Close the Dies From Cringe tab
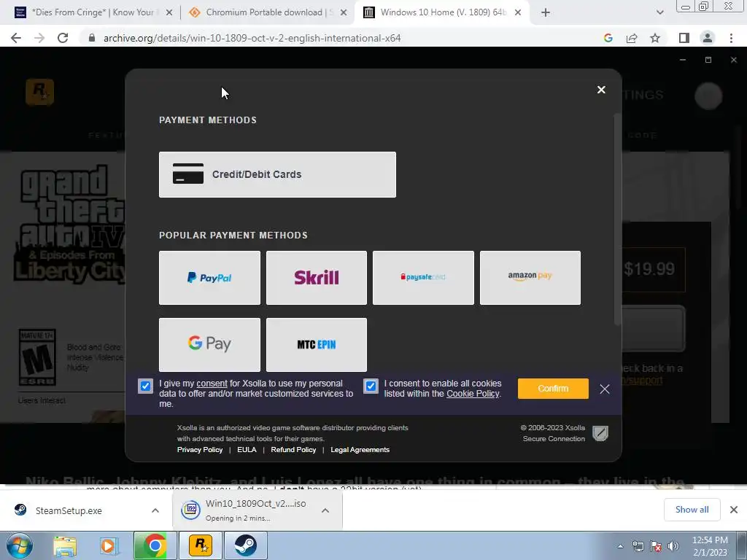Image resolution: width=747 pixels, height=560 pixels. pyautogui.click(x=169, y=13)
